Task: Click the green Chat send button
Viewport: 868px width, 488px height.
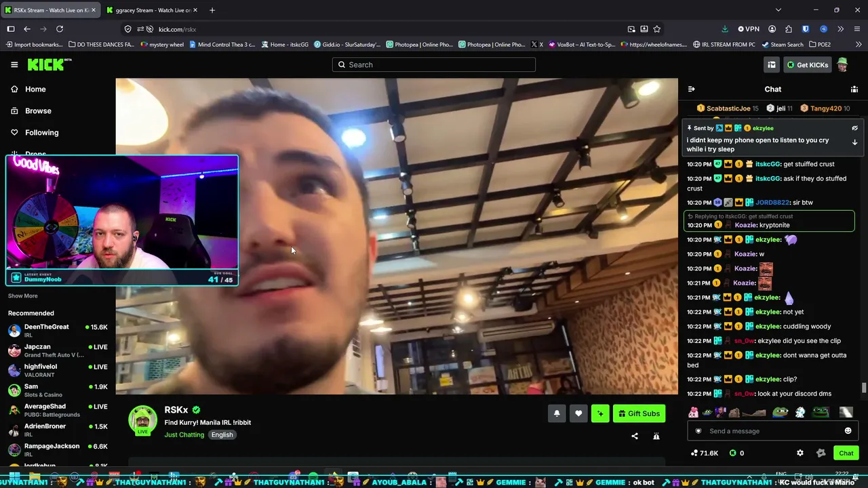Action: click(846, 453)
